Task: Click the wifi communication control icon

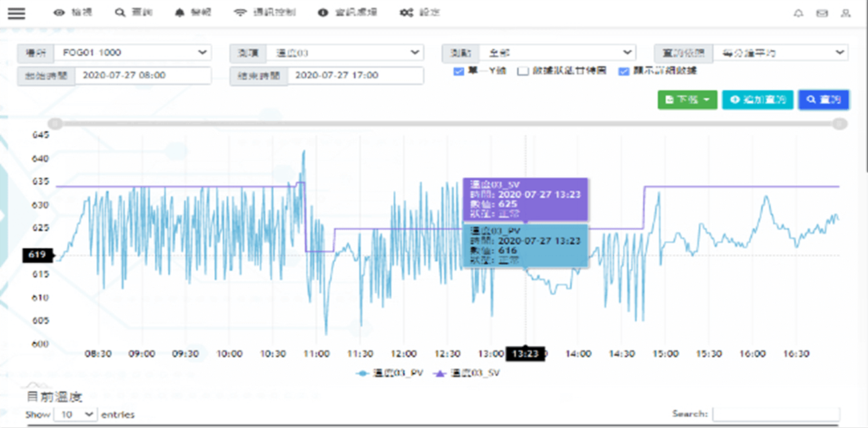Action: click(x=240, y=13)
